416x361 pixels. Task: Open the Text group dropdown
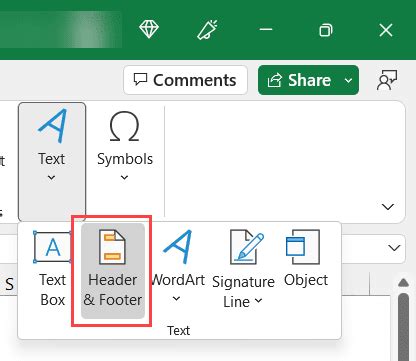pyautogui.click(x=52, y=162)
